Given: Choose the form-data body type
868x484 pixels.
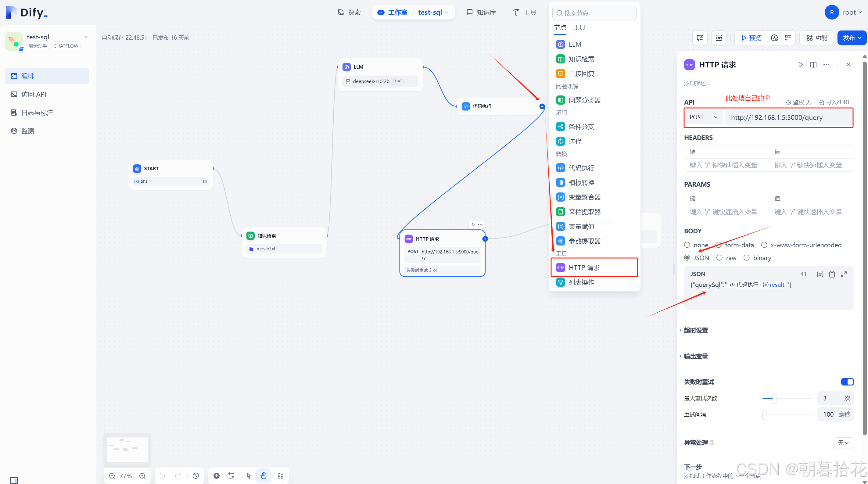Looking at the screenshot, I should pyautogui.click(x=718, y=245).
